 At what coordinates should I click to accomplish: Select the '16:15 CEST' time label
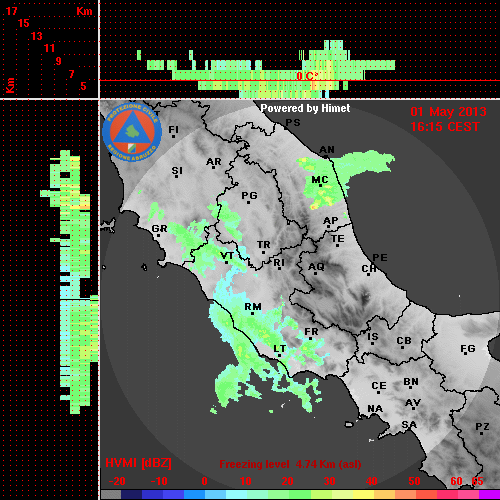445,127
